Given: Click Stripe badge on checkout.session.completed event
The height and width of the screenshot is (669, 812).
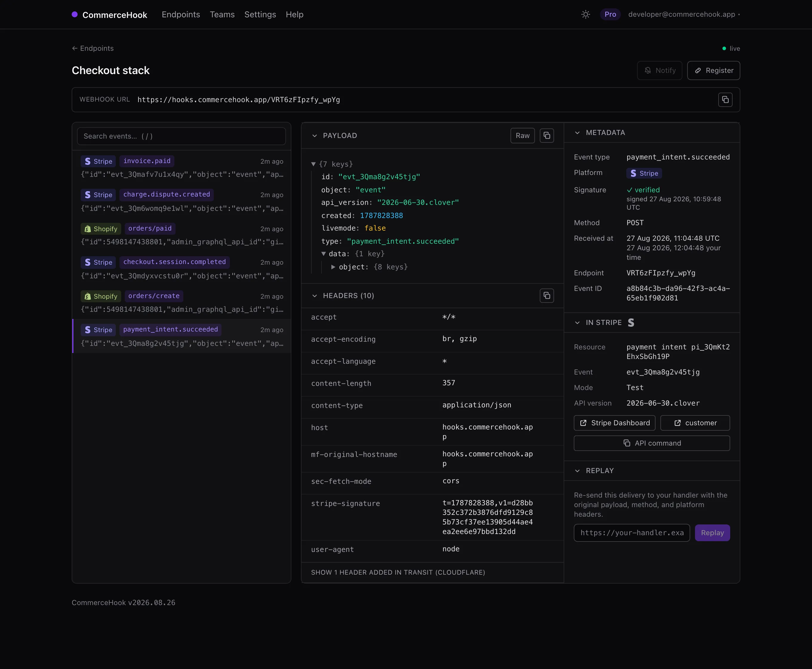Looking at the screenshot, I should 98,262.
